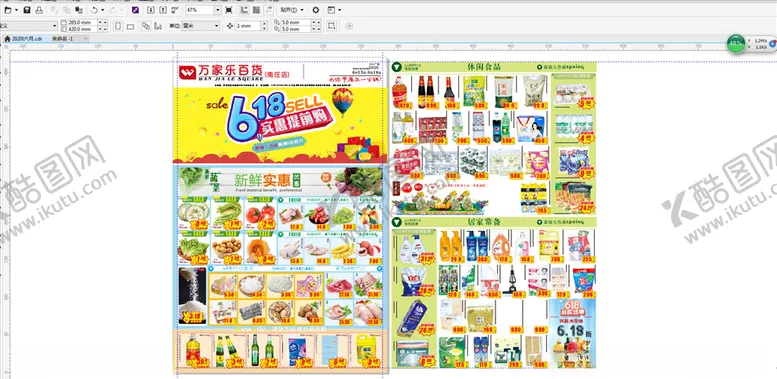Click the Open folder icon

tap(8, 10)
